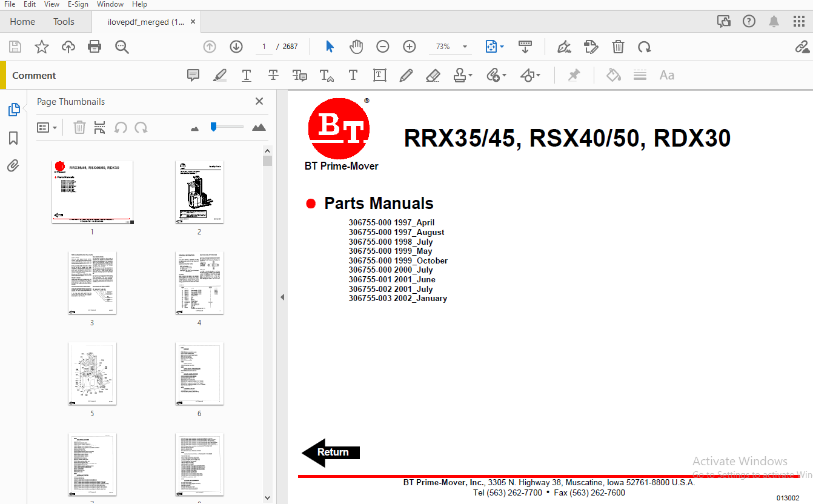Click the enlarge thumbnails mountain icon
813x504 pixels.
pyautogui.click(x=259, y=128)
